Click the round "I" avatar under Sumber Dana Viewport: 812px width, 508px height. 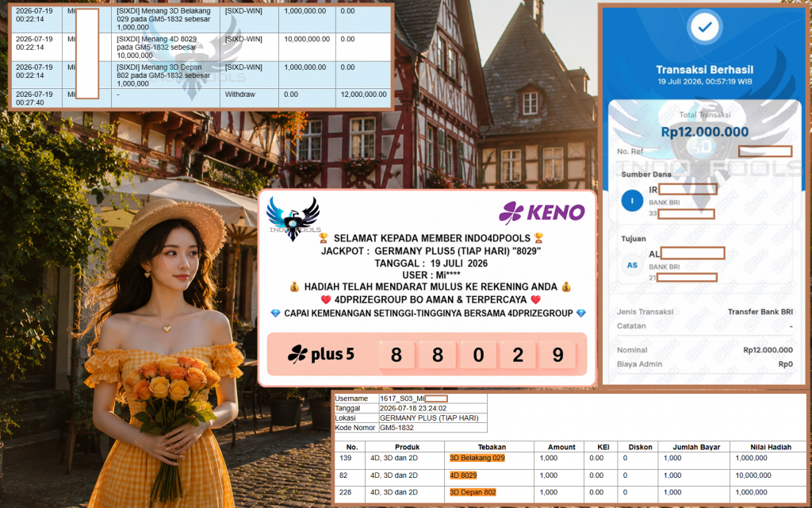pyautogui.click(x=632, y=201)
